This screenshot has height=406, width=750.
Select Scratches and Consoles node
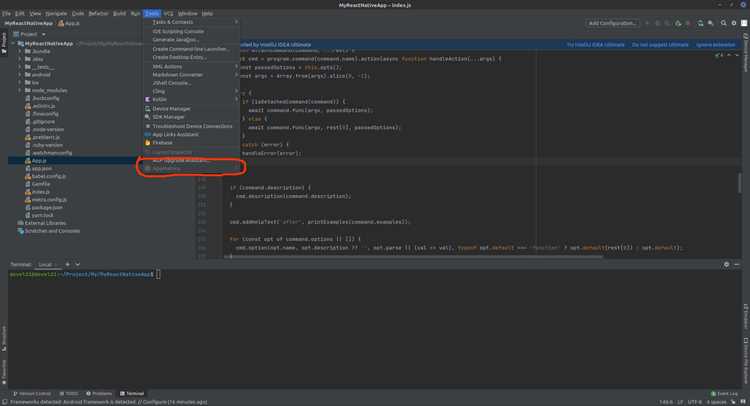point(52,231)
